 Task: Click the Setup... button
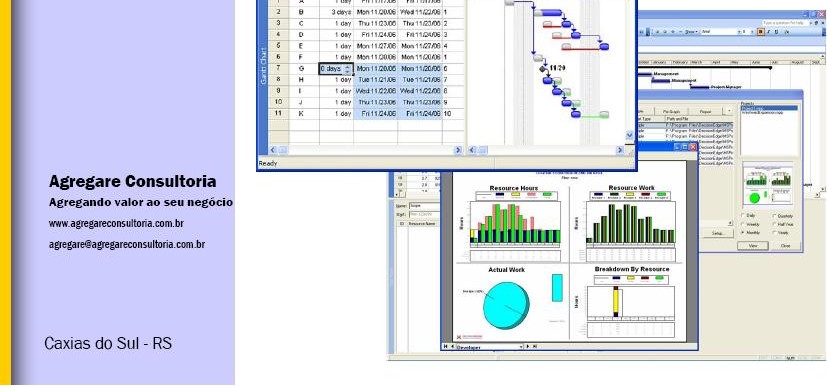click(717, 233)
